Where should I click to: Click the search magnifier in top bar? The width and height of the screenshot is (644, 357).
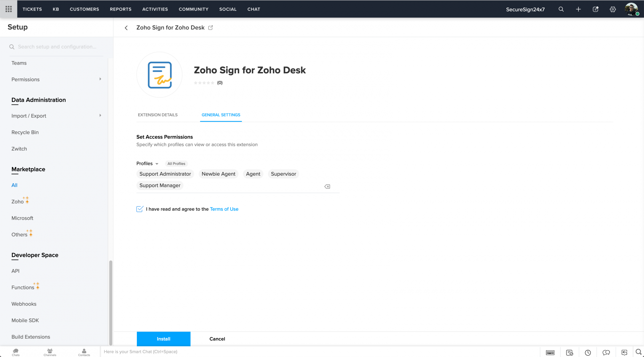tap(561, 9)
